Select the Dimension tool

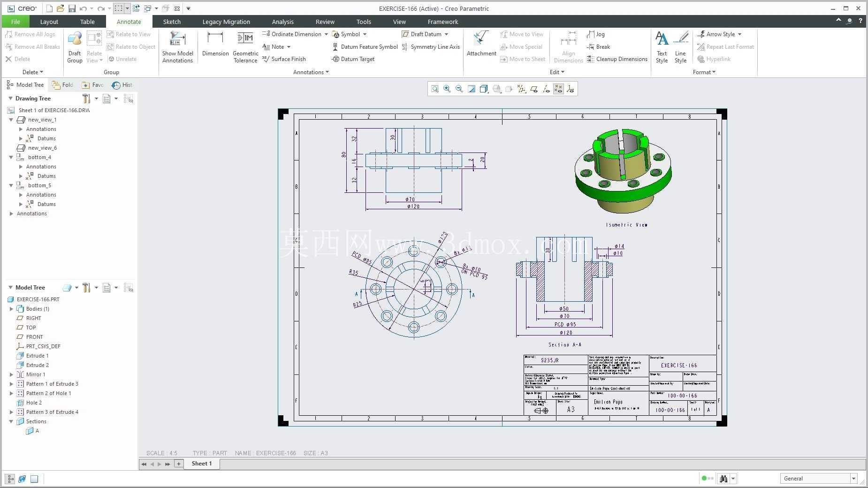[x=215, y=44]
